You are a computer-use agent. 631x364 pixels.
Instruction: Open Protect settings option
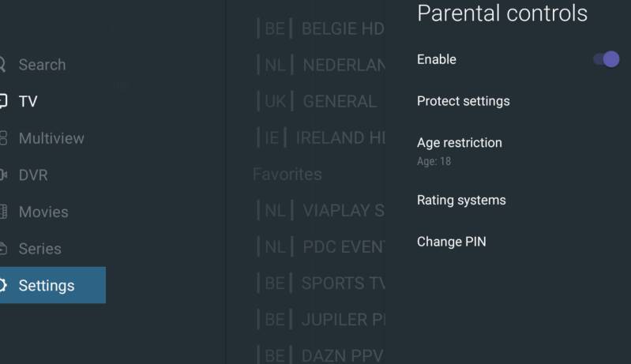click(x=463, y=101)
